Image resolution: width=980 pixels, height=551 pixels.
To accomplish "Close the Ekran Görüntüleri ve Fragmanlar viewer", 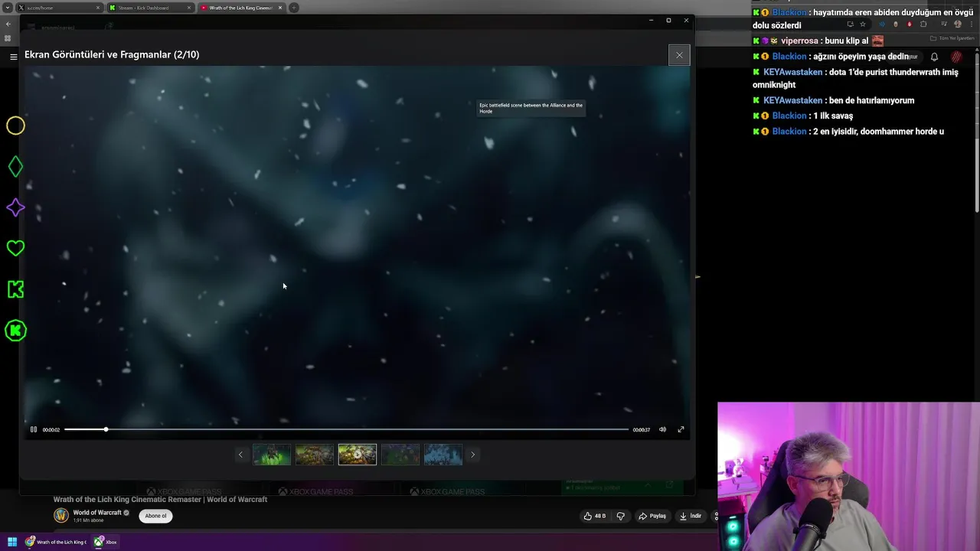I will [679, 55].
